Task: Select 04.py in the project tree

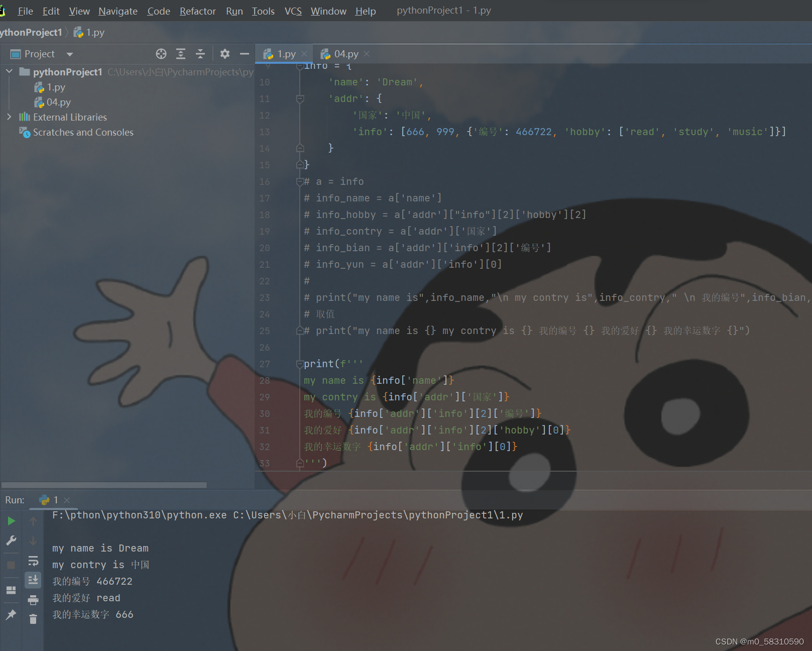Action: click(53, 102)
